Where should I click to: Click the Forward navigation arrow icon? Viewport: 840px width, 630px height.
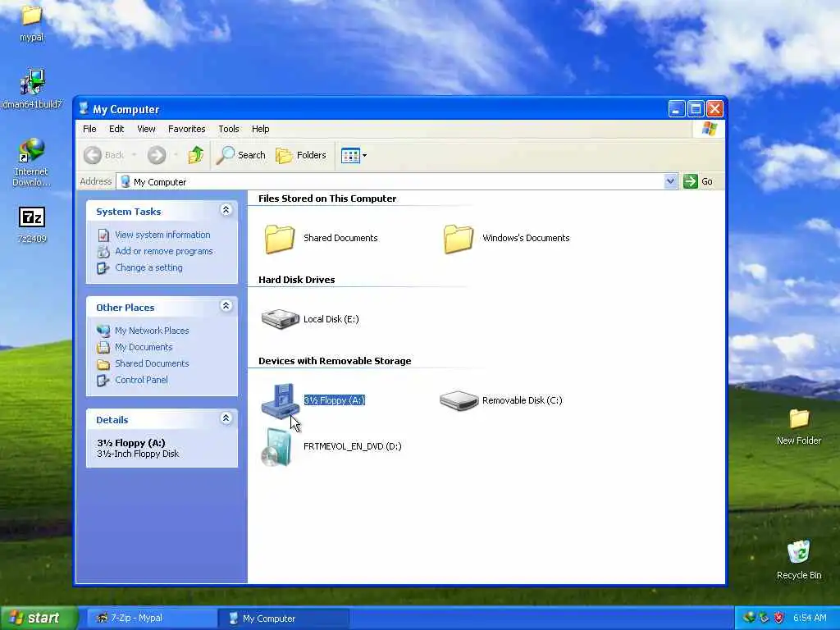tap(157, 155)
